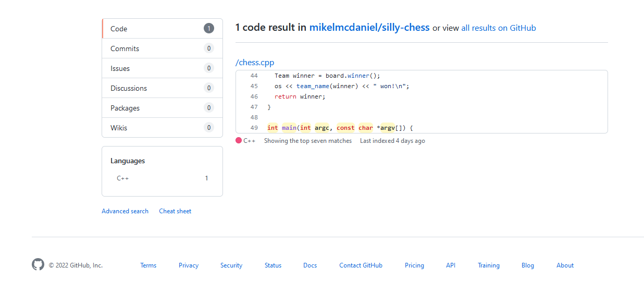Open the About footer link
This screenshot has width=644, height=304.
[x=565, y=265]
